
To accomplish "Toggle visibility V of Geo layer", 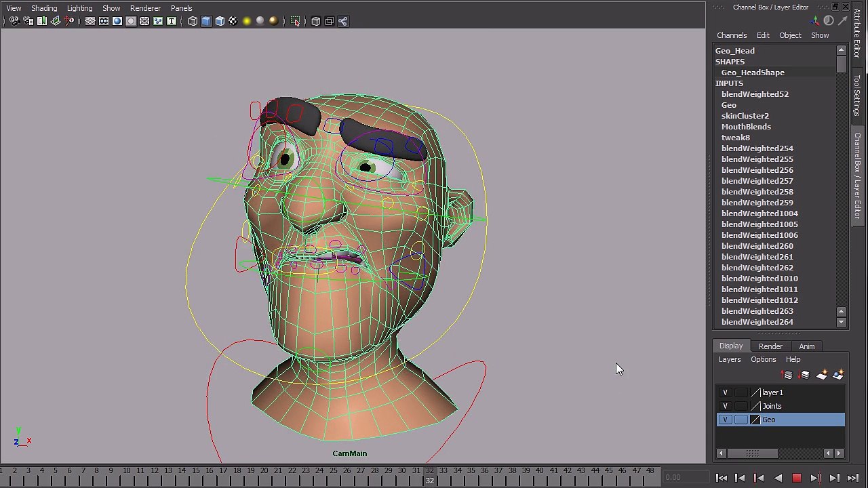I will [725, 420].
